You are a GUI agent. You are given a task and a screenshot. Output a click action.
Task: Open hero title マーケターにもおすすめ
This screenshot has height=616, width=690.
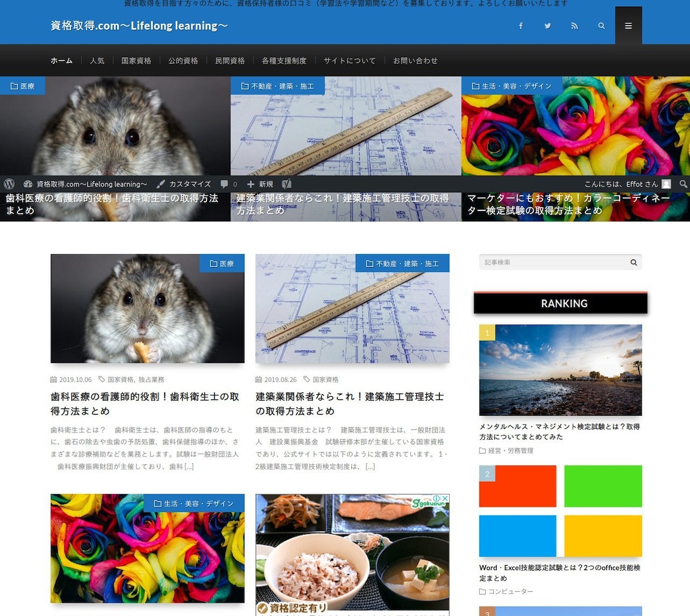568,204
